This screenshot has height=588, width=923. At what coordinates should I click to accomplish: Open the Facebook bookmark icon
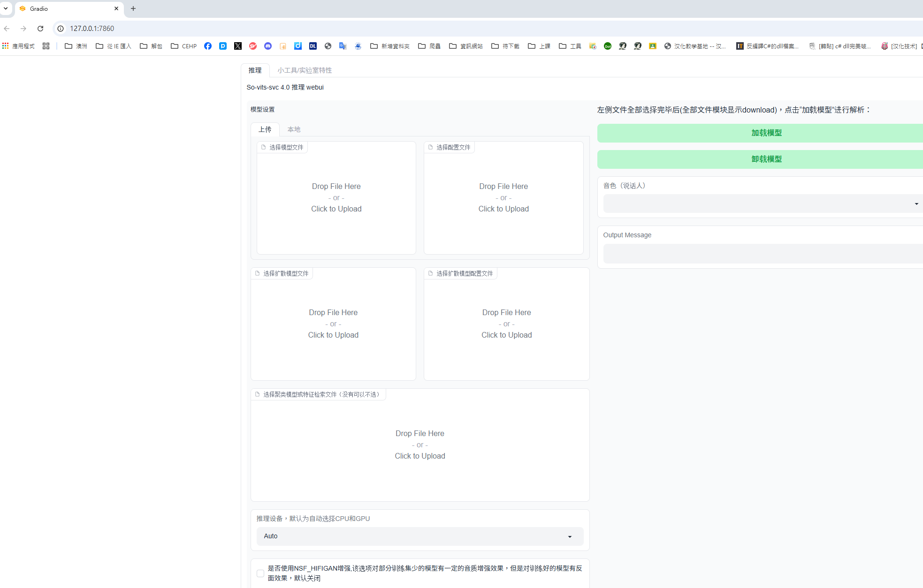[x=208, y=46]
